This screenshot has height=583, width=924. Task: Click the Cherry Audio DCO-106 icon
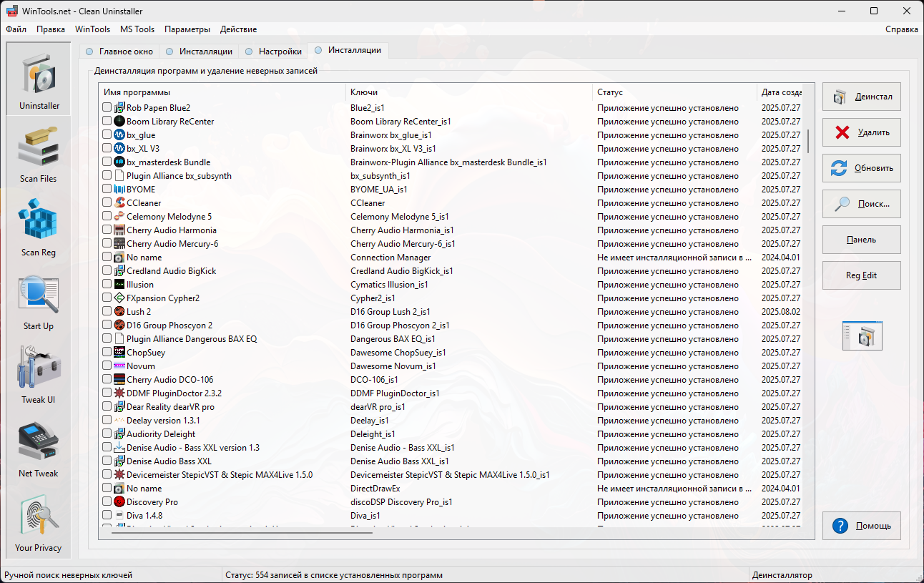[119, 380]
